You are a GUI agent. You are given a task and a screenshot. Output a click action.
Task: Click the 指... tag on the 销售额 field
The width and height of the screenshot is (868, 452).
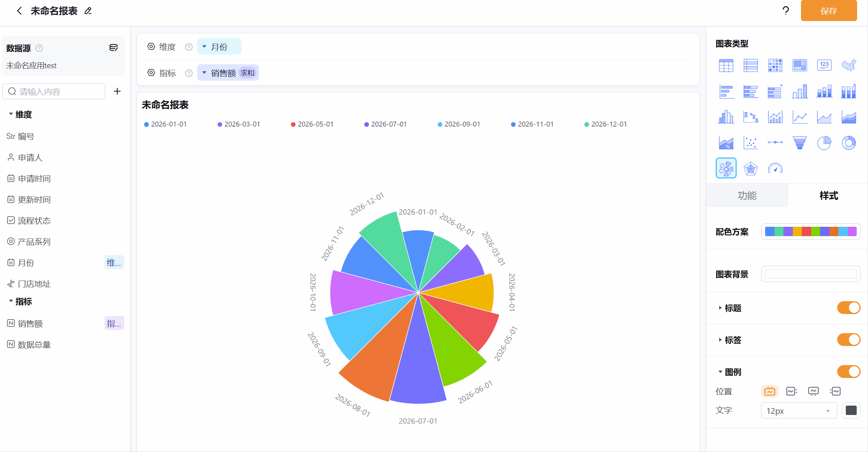click(x=114, y=323)
